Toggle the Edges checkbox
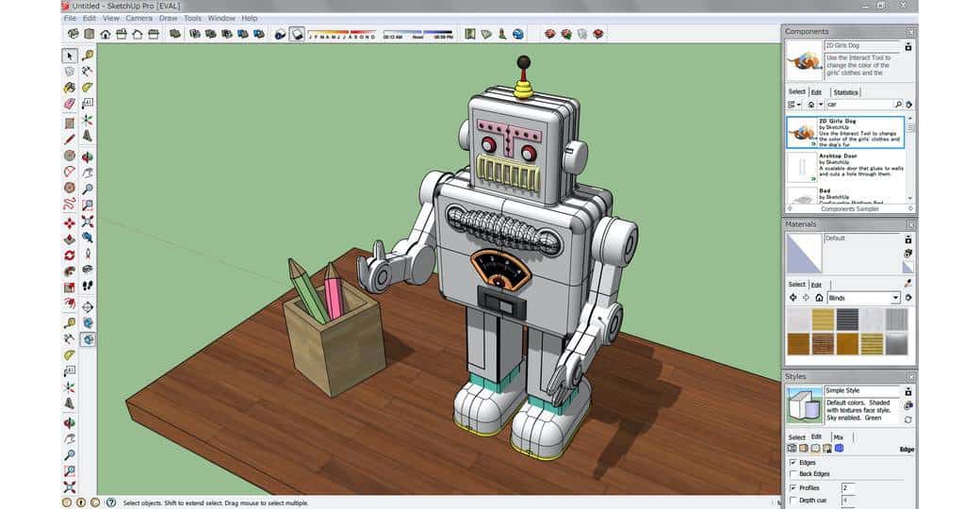Viewport: 980px width, 509px height. pos(793,463)
